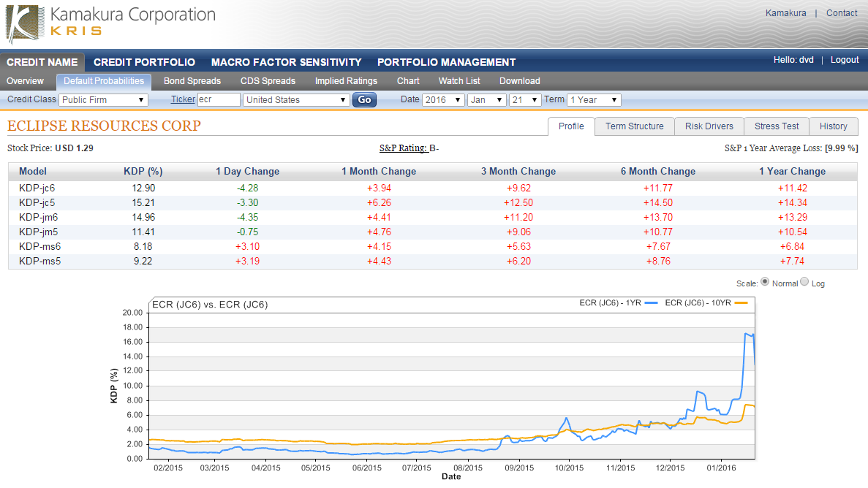
Task: Click the ECR (JC6) - 1YR legend label
Action: [x=610, y=302]
